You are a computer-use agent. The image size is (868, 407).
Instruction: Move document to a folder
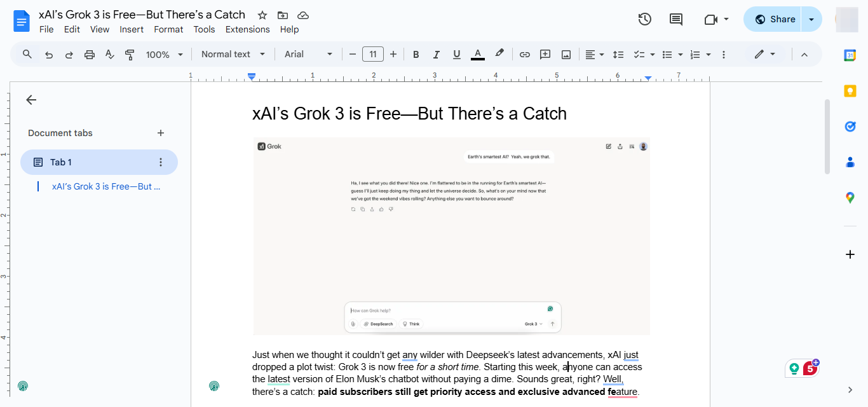(283, 15)
